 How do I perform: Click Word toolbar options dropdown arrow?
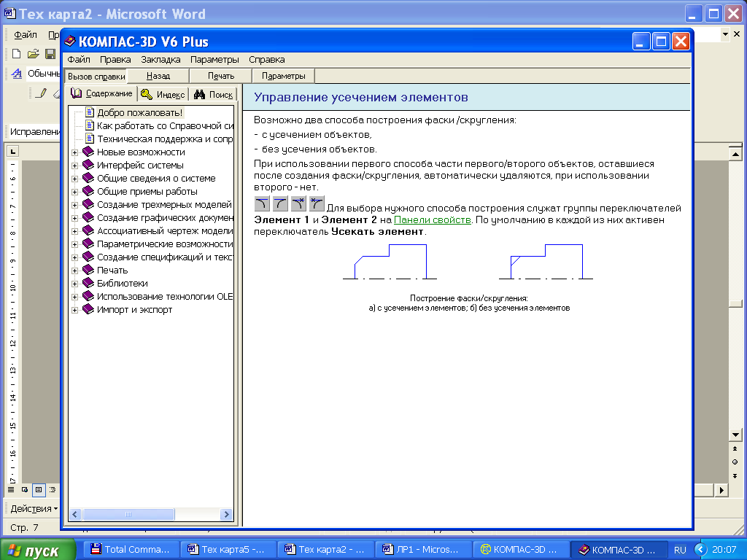point(725,34)
